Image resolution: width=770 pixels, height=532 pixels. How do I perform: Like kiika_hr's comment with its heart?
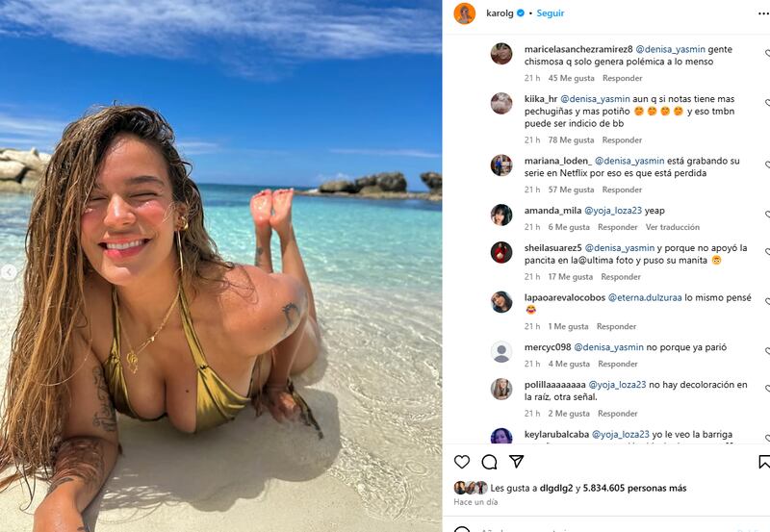pos(767,104)
